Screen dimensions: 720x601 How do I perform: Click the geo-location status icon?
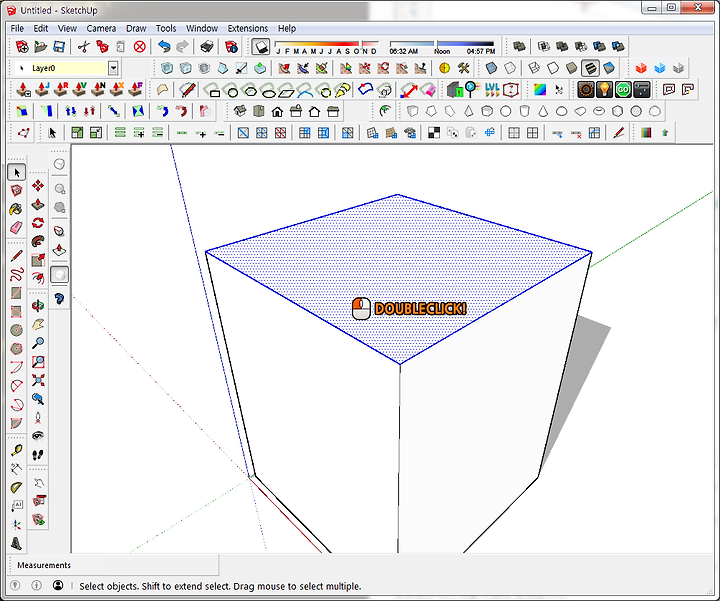tap(15, 585)
